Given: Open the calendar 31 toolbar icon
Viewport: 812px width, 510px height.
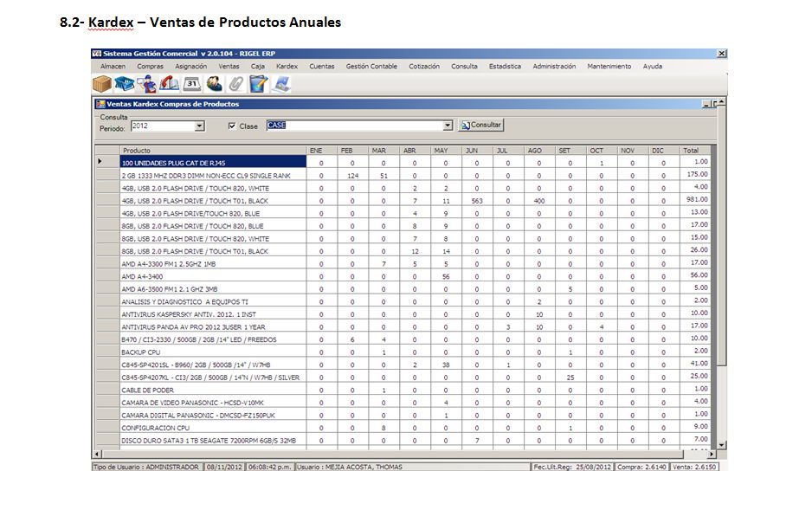Looking at the screenshot, I should click(192, 84).
